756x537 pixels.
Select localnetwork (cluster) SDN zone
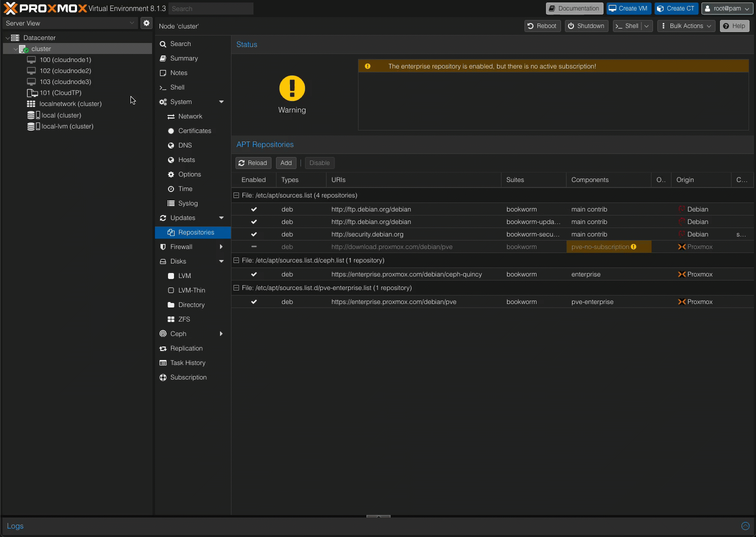tap(70, 104)
